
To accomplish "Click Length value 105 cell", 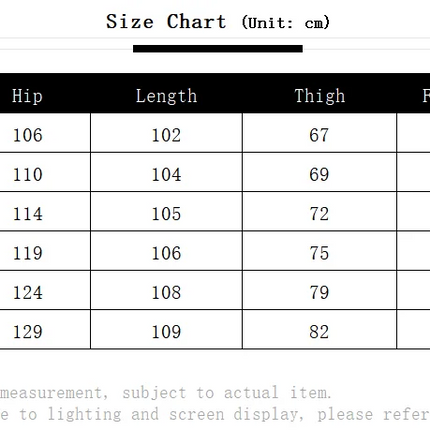I will (166, 211).
